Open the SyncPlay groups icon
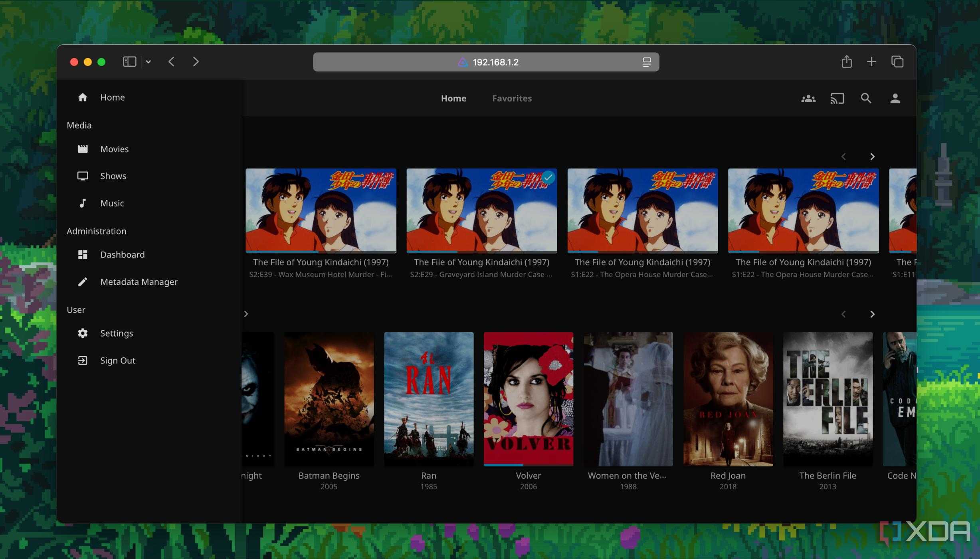This screenshot has height=559, width=980. 808,98
